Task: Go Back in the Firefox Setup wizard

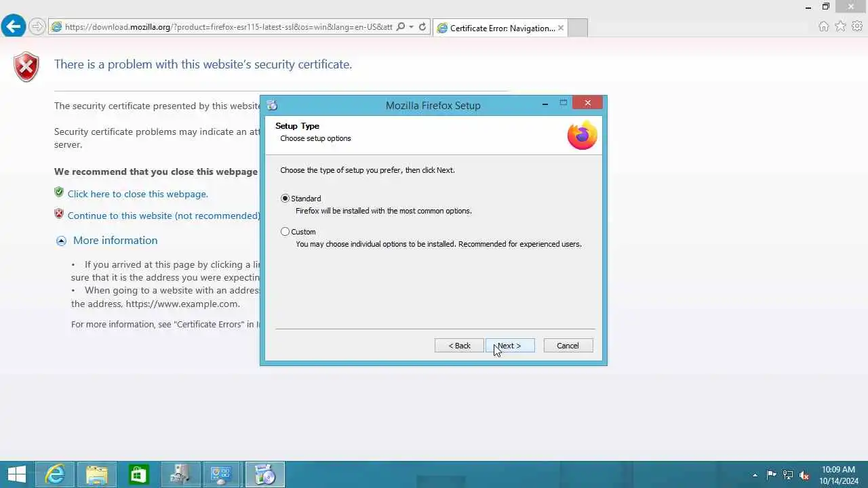Action: point(459,346)
